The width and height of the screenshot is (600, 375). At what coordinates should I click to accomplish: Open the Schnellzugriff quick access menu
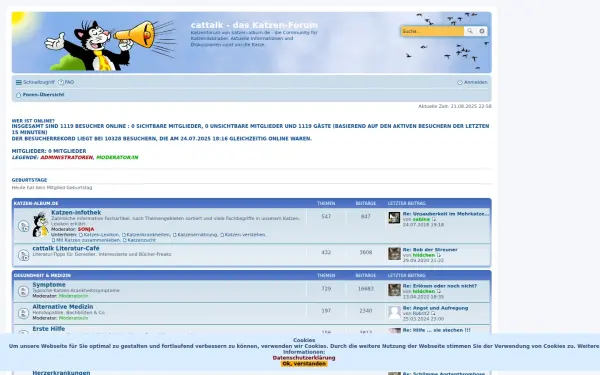click(35, 82)
